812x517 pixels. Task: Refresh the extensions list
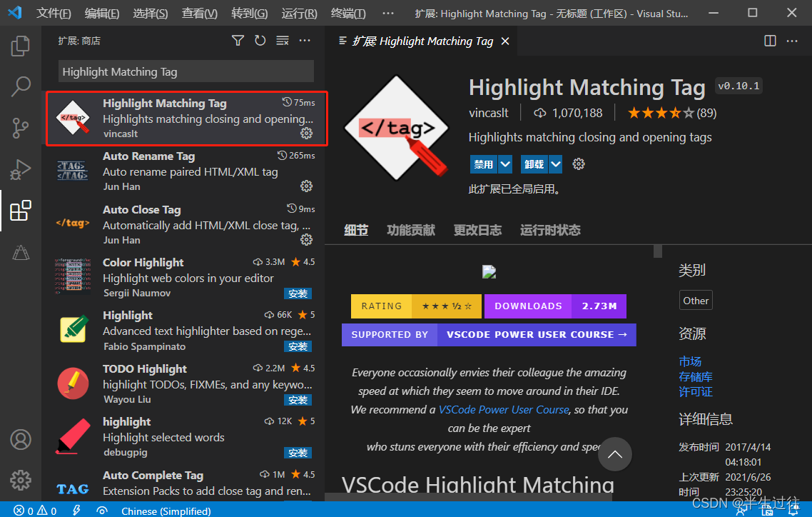click(x=260, y=41)
